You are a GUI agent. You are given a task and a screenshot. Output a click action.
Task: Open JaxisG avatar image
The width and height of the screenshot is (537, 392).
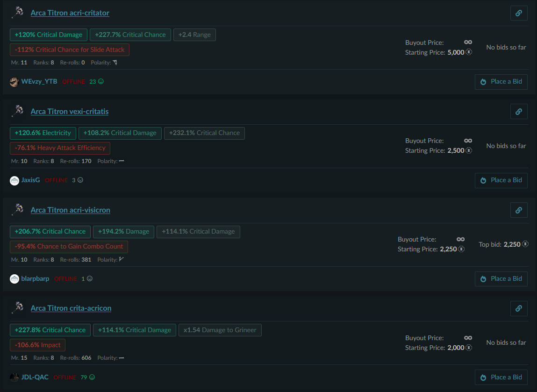click(14, 180)
